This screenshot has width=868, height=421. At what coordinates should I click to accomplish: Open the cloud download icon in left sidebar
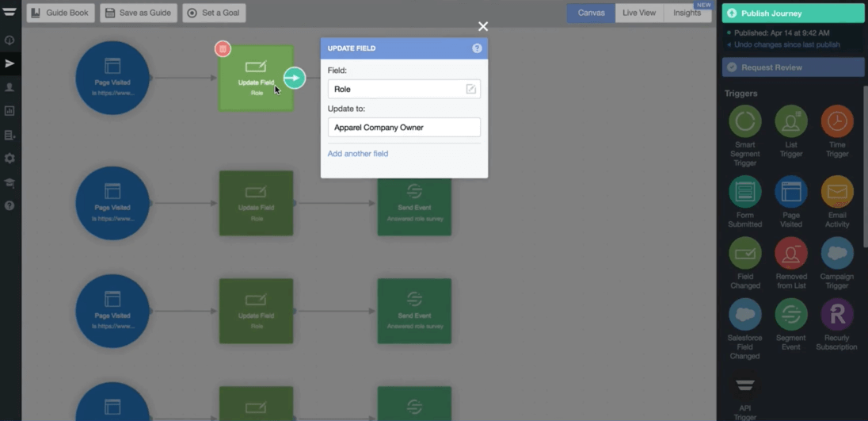tap(10, 40)
